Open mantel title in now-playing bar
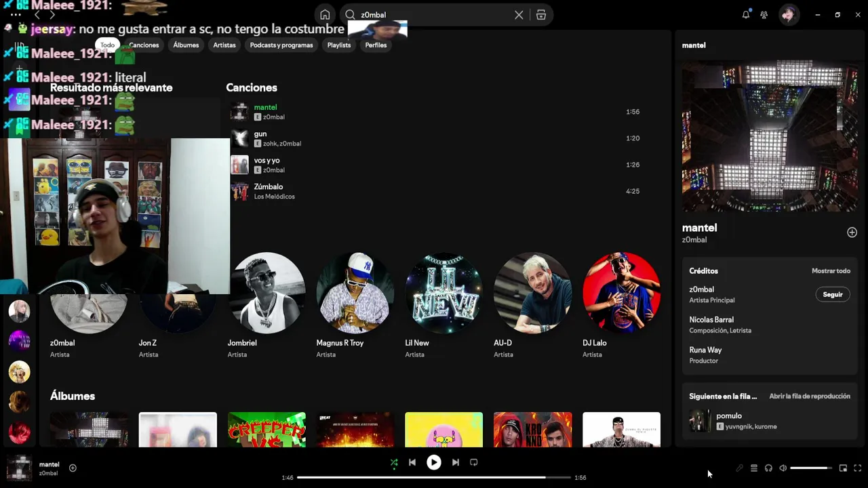Viewport: 868px width, 488px height. 49,464
